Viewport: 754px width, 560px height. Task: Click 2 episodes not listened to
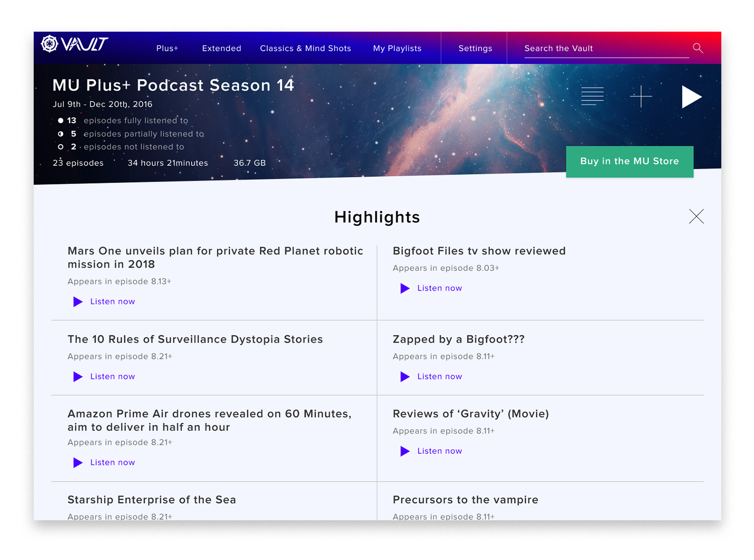[121, 147]
